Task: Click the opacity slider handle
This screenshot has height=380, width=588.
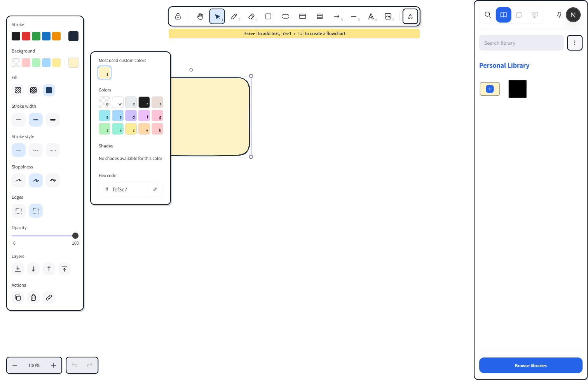Action: click(x=75, y=236)
